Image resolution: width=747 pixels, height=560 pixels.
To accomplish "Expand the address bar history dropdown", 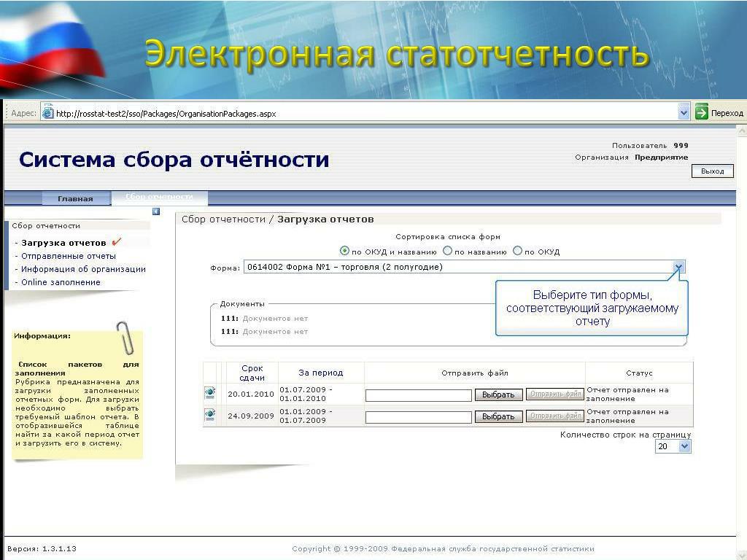I will point(684,113).
